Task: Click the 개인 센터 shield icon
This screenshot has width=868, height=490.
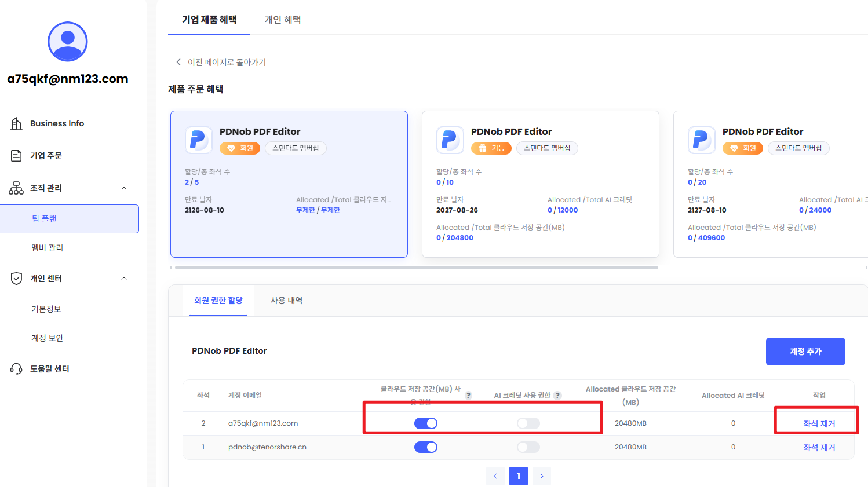Action: click(16, 278)
